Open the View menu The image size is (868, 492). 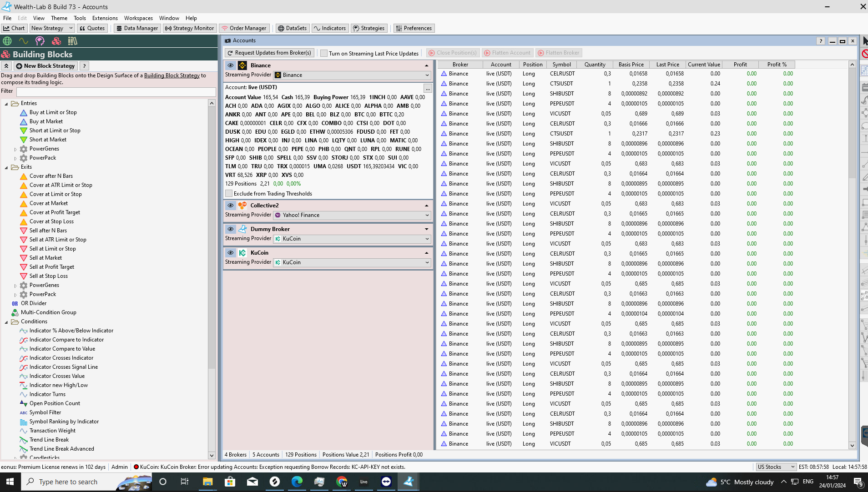click(x=39, y=18)
